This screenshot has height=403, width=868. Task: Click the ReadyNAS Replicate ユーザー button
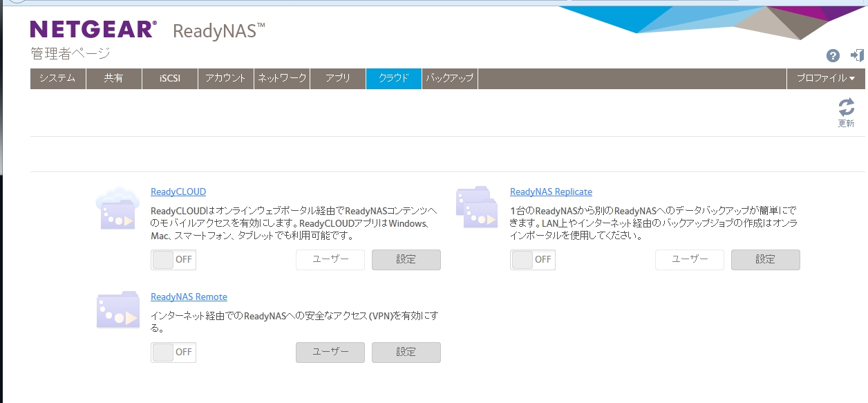(690, 260)
